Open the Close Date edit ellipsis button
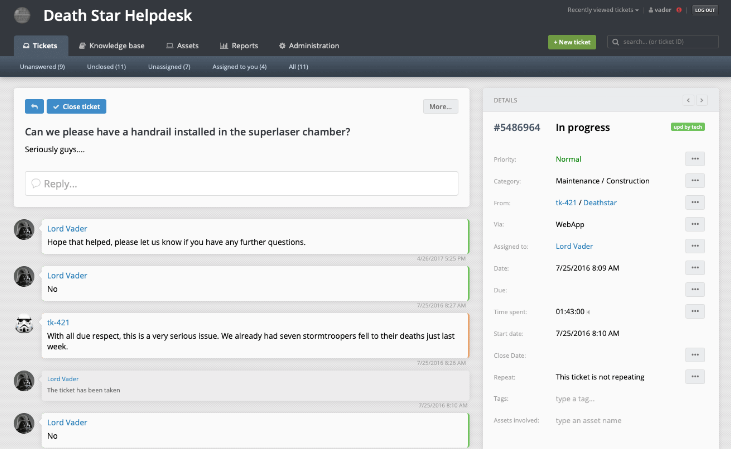Image resolution: width=731 pixels, height=449 pixels. click(x=695, y=355)
